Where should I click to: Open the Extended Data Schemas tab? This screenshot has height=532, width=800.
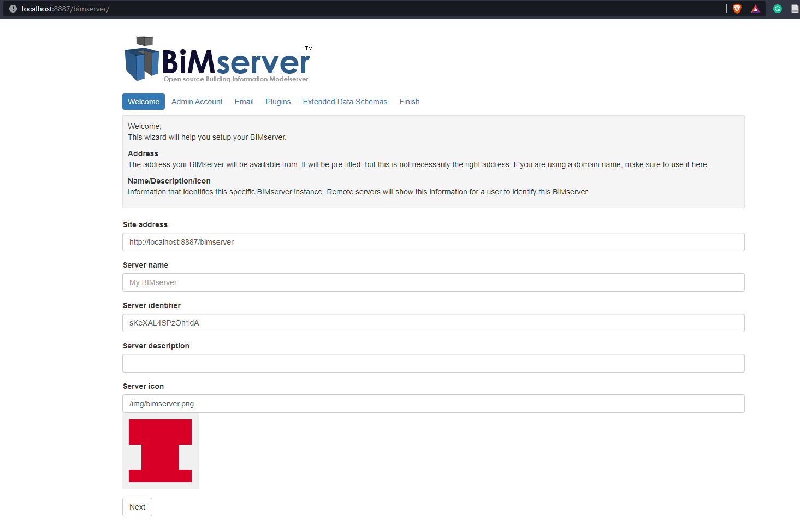345,102
